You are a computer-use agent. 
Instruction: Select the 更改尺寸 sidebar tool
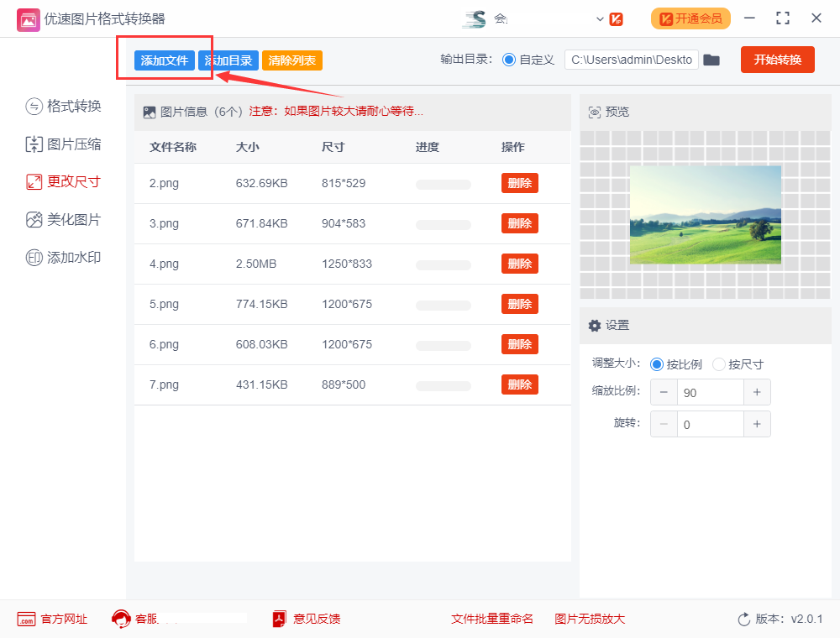pos(61,182)
